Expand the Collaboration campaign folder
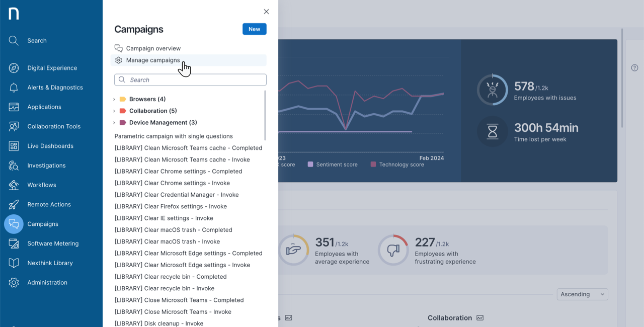Image resolution: width=644 pixels, height=327 pixels. pyautogui.click(x=114, y=111)
